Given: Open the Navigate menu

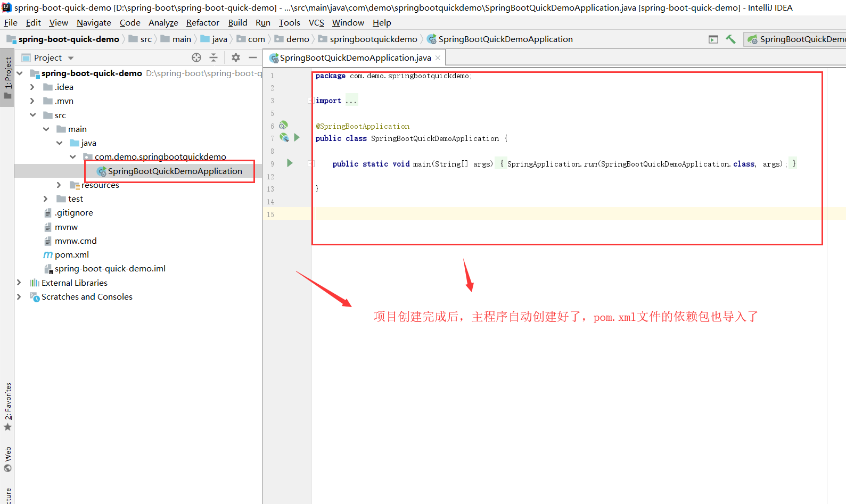Looking at the screenshot, I should pos(94,22).
